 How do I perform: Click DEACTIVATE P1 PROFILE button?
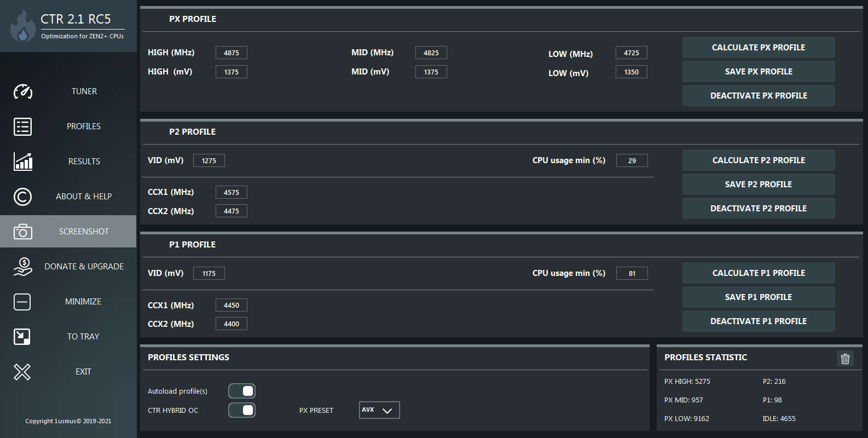pyautogui.click(x=759, y=321)
